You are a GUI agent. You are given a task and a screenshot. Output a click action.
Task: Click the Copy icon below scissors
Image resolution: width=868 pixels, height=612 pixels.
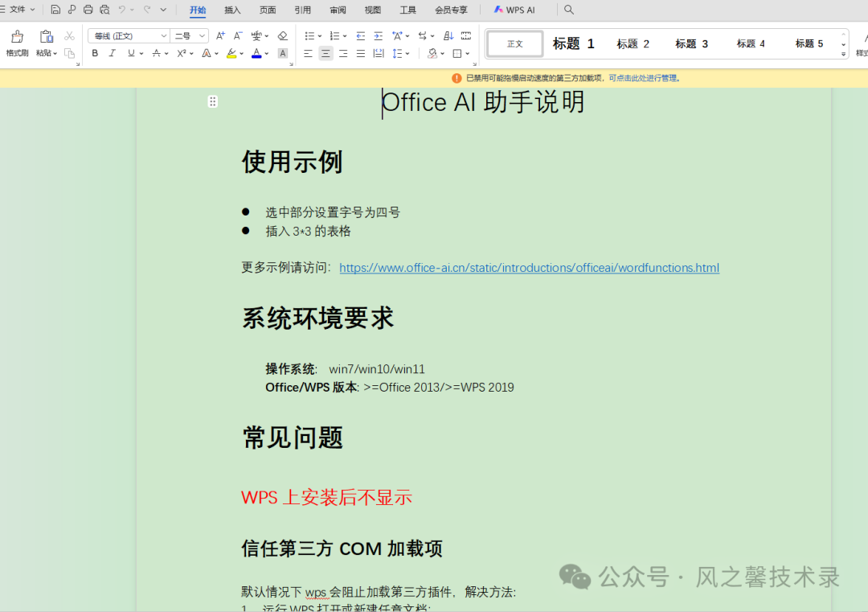69,53
